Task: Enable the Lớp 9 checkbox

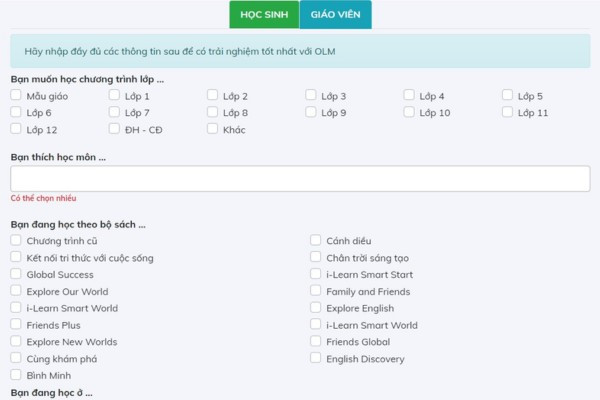Action: tap(311, 112)
